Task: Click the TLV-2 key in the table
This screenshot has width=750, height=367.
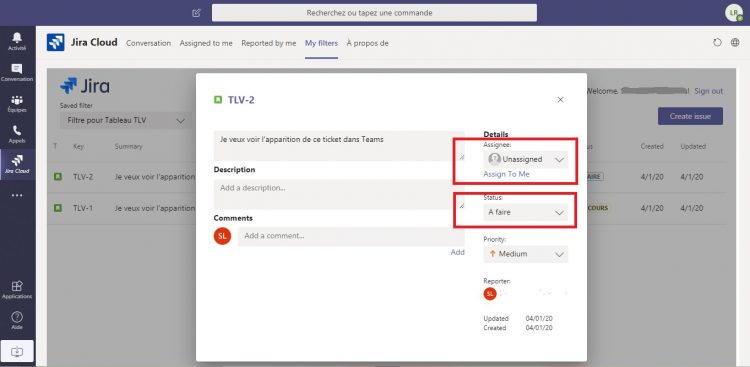Action: (x=83, y=177)
